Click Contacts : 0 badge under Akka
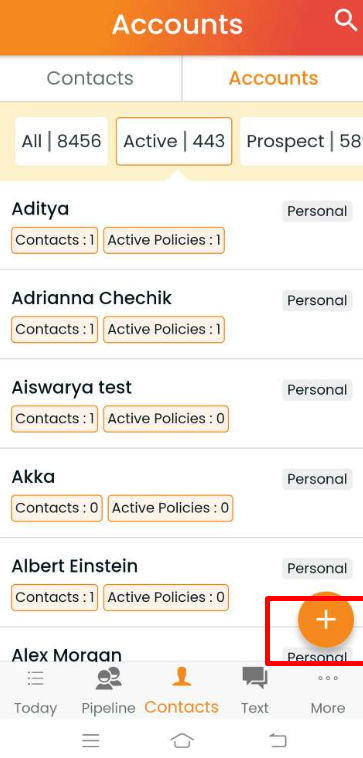Screen dimensions: 363x758 (57, 508)
